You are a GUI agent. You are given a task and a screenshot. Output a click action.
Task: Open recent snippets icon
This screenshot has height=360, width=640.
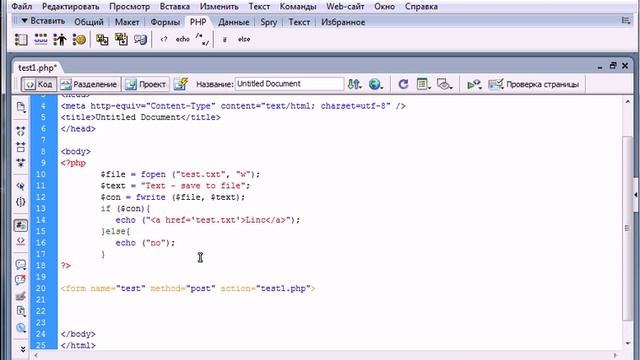tap(21, 311)
